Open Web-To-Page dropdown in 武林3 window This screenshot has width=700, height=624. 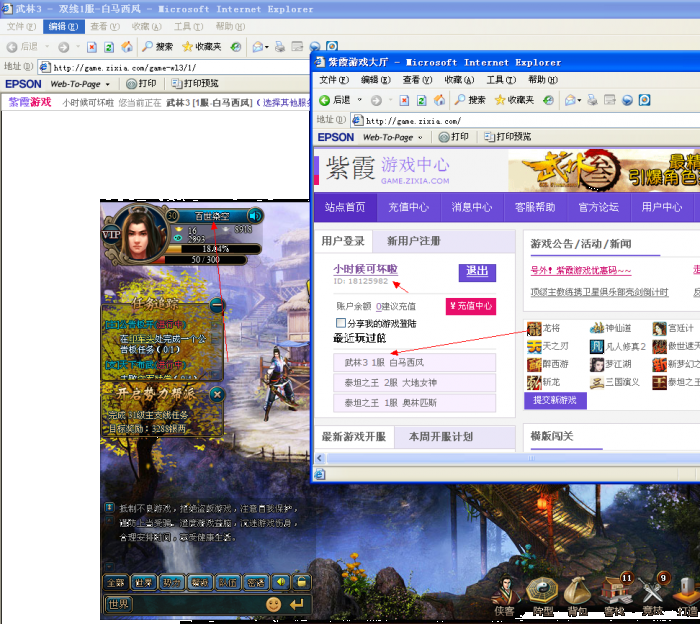(108, 84)
